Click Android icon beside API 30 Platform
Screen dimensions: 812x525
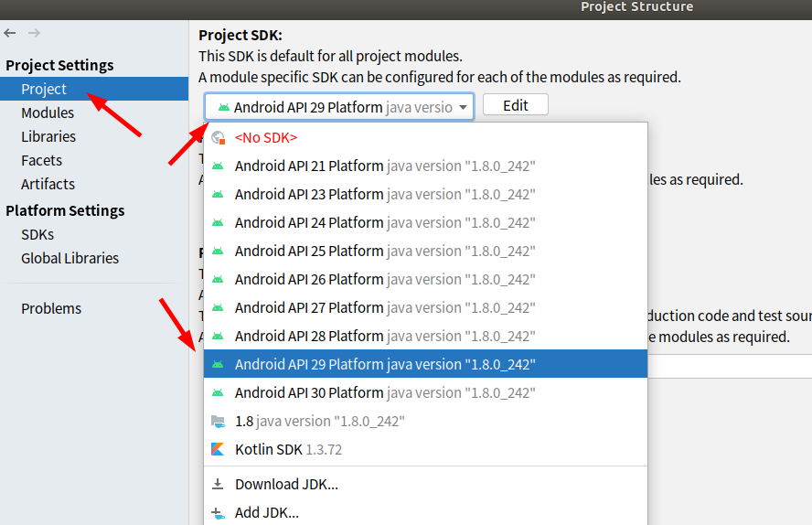click(218, 393)
